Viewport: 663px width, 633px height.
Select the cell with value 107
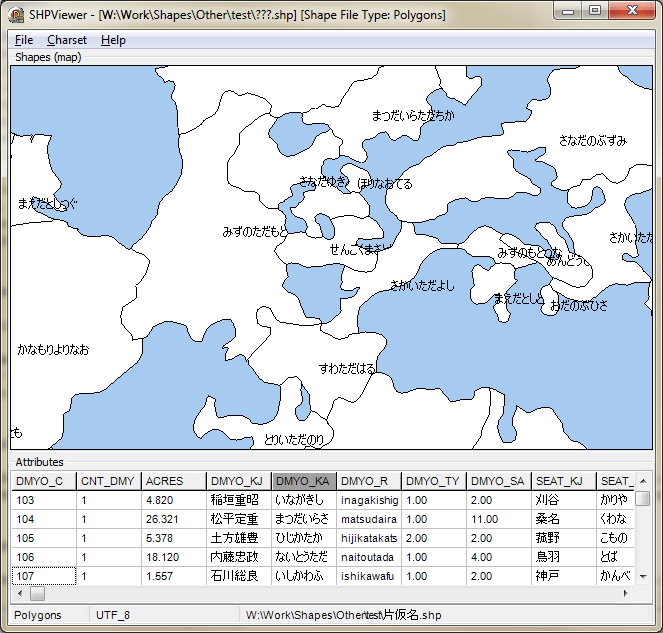click(44, 576)
